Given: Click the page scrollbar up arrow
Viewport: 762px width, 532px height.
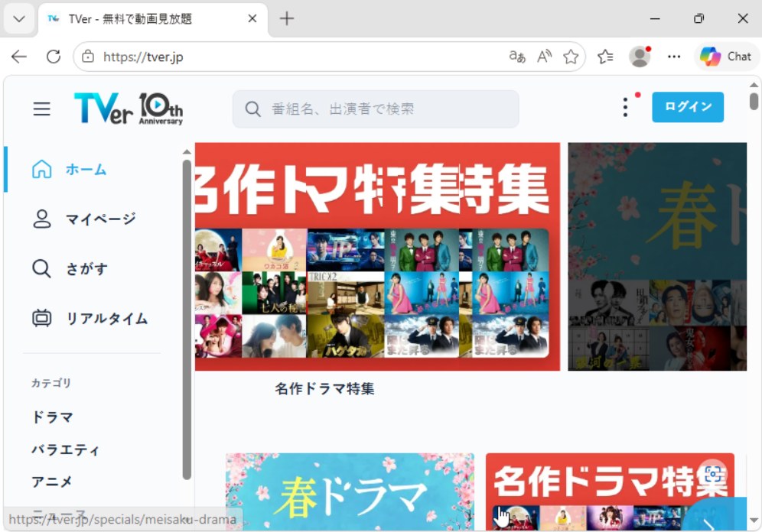Looking at the screenshot, I should [x=754, y=85].
